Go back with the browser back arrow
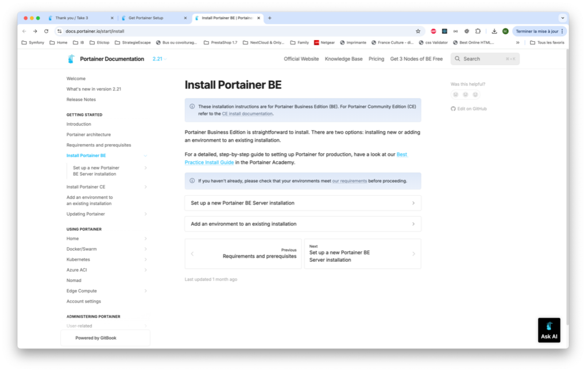Viewport: 588px width, 372px height. (24, 31)
